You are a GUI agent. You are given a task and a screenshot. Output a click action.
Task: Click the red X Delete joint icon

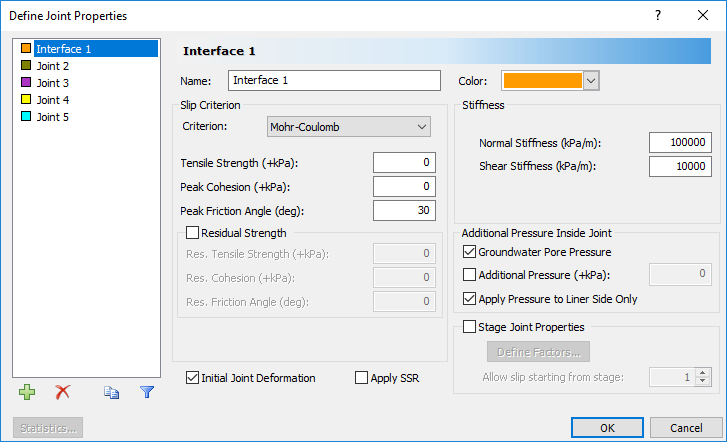pyautogui.click(x=62, y=392)
